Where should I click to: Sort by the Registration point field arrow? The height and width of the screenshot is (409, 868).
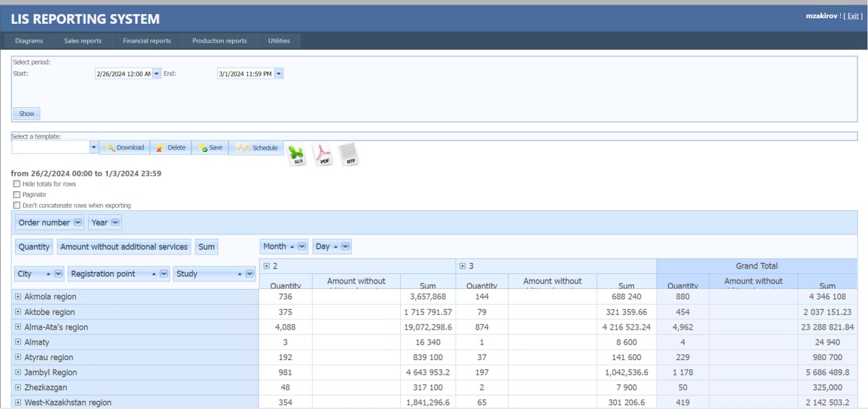(153, 274)
